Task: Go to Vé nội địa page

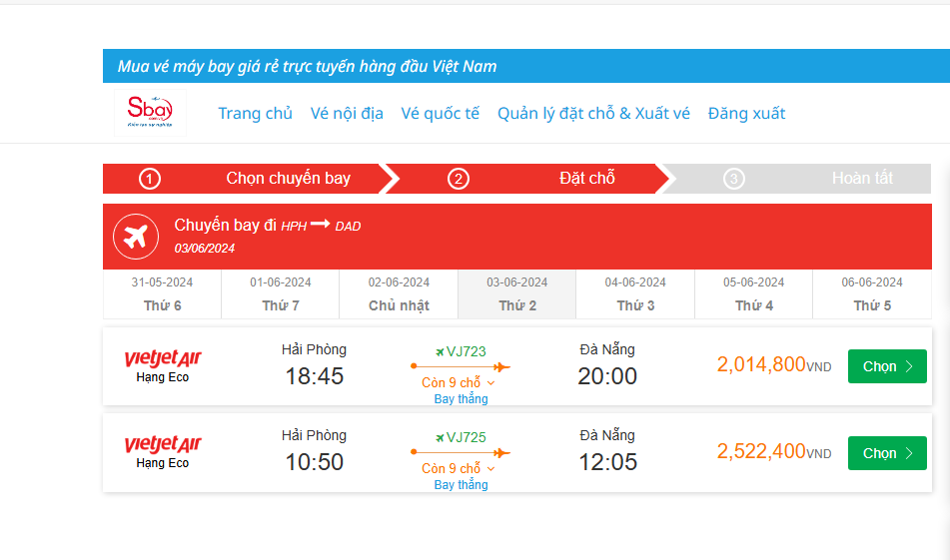Action: click(x=347, y=114)
